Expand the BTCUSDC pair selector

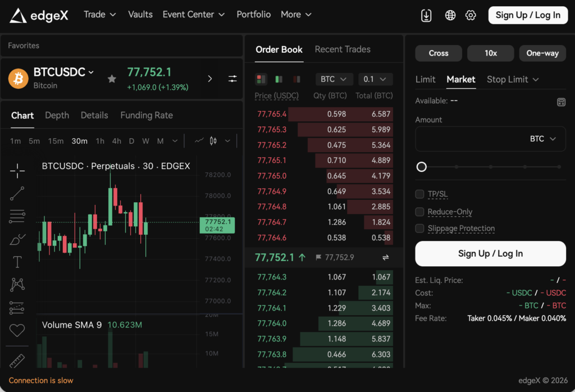(x=63, y=72)
